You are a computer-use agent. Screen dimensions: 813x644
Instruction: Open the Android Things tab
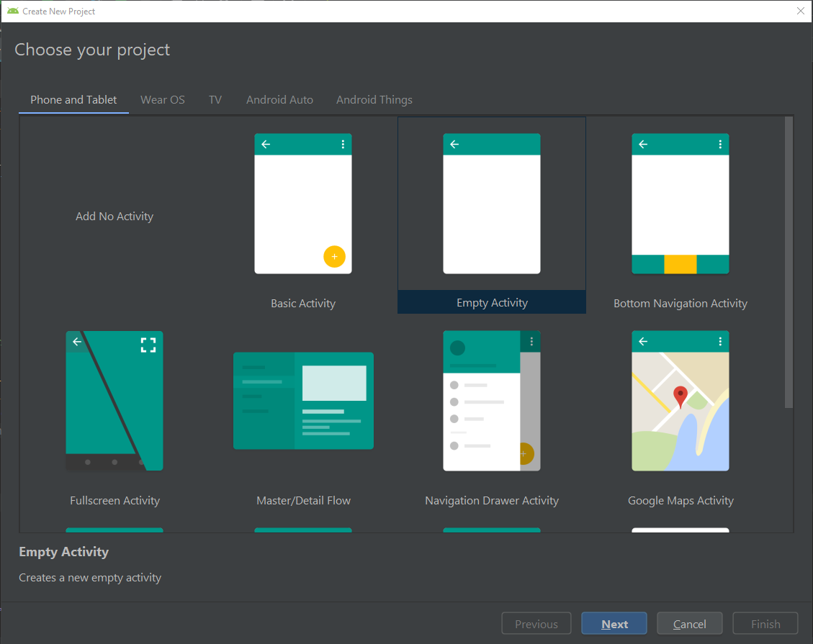[374, 99]
